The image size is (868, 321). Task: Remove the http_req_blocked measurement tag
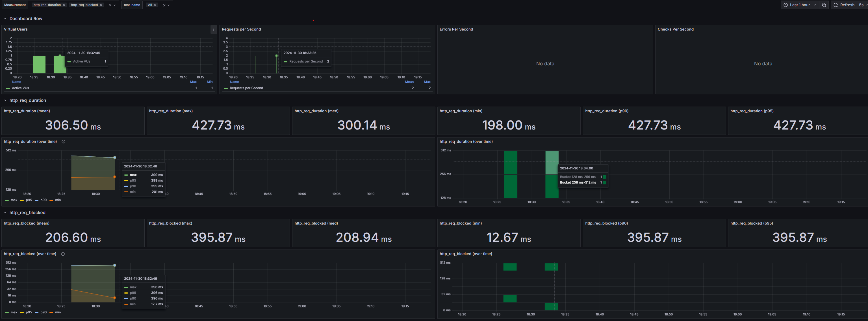(x=101, y=5)
